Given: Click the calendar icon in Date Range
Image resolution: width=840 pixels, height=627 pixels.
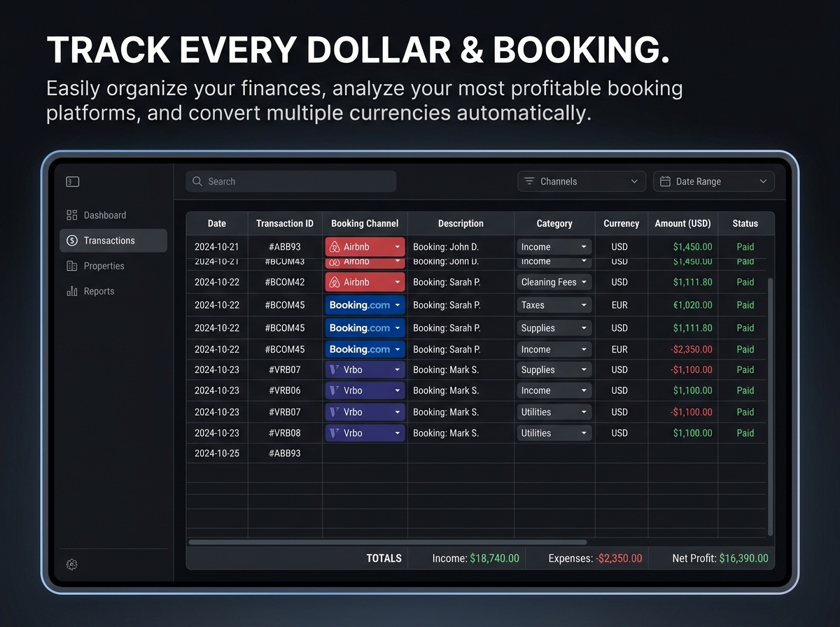Looking at the screenshot, I should [x=665, y=181].
